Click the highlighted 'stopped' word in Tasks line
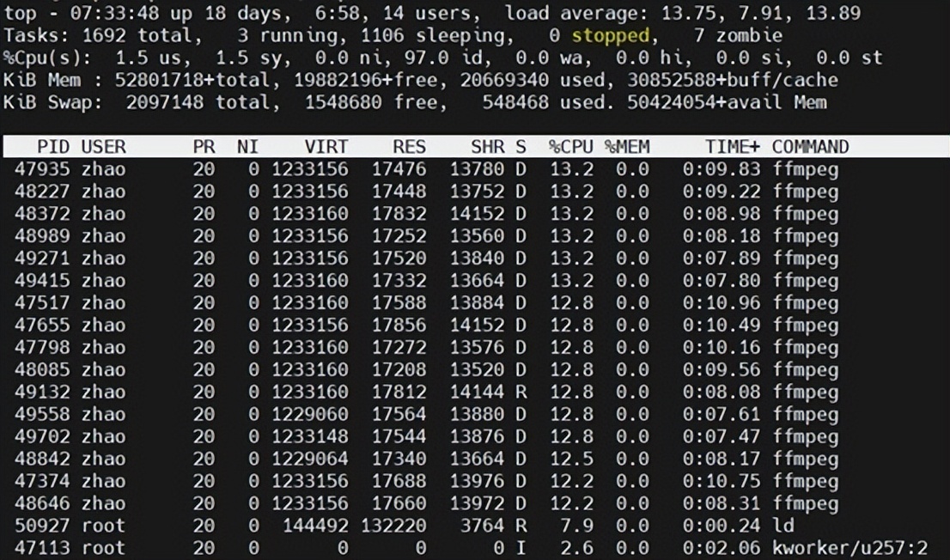Screen dimensions: 950x560 pyautogui.click(x=611, y=36)
